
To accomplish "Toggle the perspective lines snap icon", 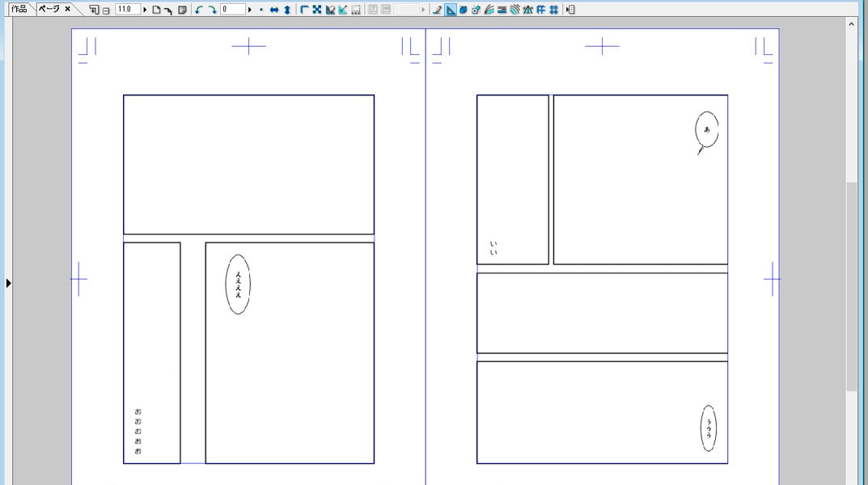I will point(527,10).
